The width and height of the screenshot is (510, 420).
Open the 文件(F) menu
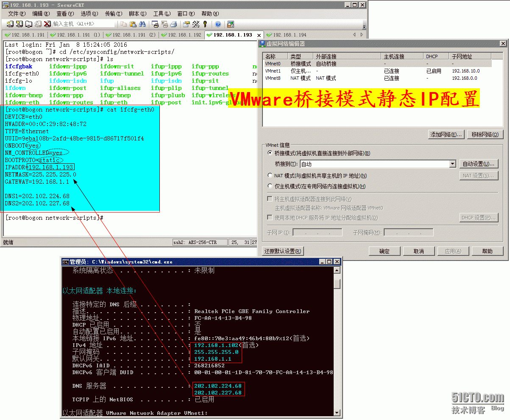tap(17, 14)
